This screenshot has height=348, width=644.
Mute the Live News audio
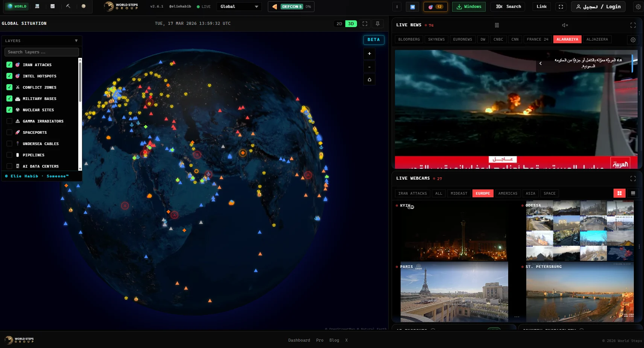(564, 25)
